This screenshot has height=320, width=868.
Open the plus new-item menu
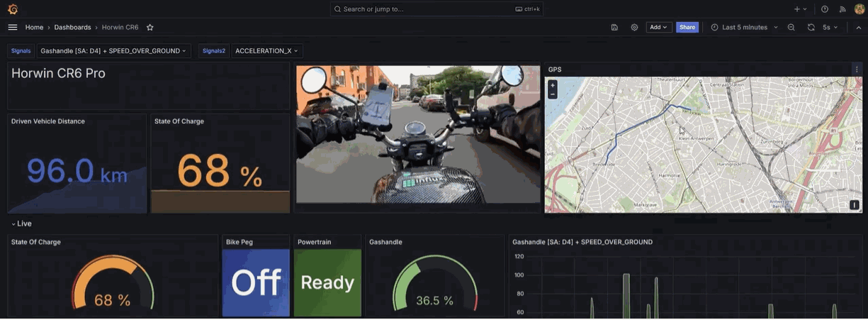tap(801, 9)
